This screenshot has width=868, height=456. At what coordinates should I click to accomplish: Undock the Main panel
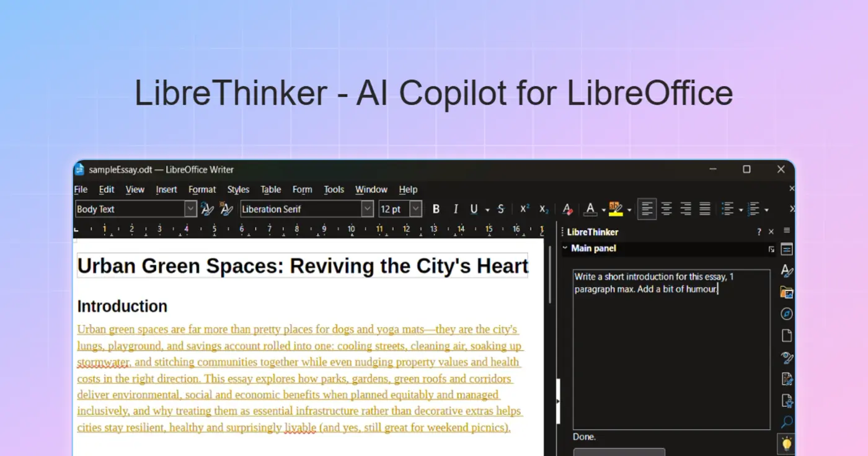click(x=771, y=248)
